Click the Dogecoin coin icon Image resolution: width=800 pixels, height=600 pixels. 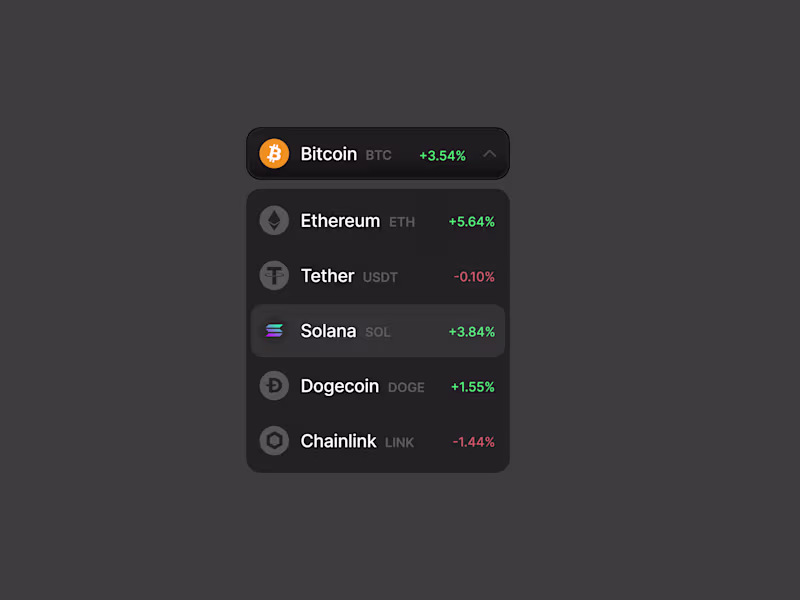coord(274,386)
